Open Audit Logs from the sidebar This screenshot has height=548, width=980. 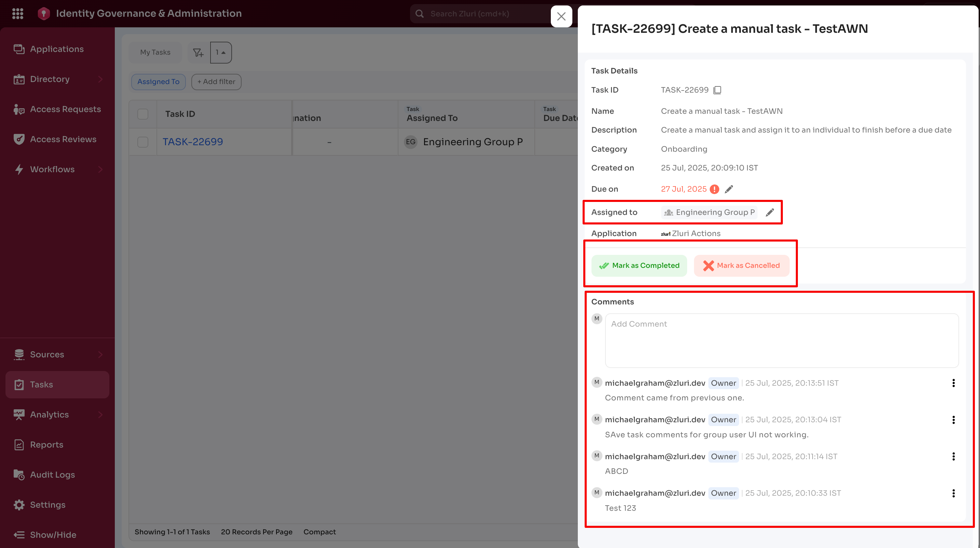52,474
